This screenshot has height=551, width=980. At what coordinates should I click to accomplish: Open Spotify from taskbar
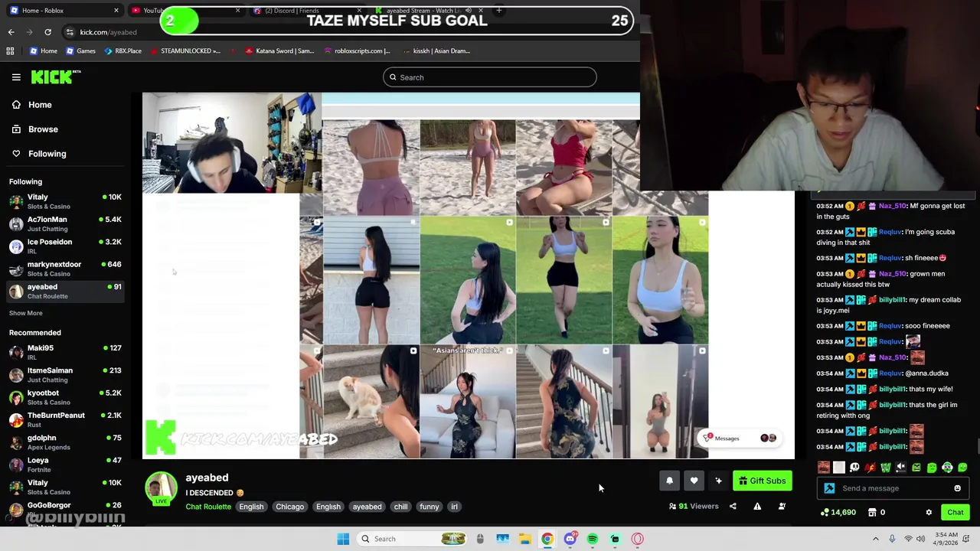[x=593, y=539]
